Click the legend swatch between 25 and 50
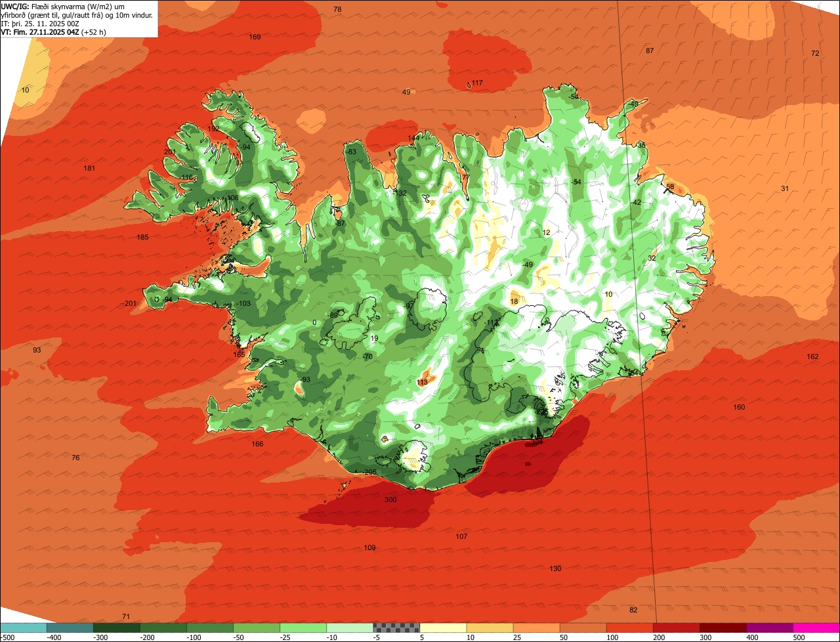 tap(536, 627)
